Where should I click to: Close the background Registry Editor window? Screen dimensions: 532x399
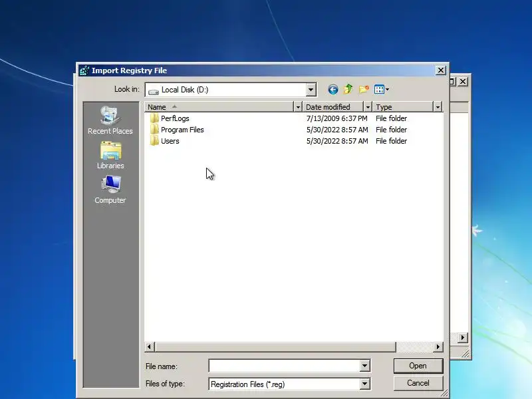coord(463,81)
